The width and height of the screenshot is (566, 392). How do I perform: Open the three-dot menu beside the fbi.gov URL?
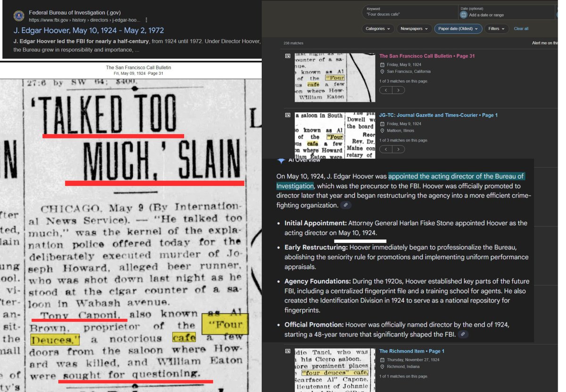[x=146, y=20]
